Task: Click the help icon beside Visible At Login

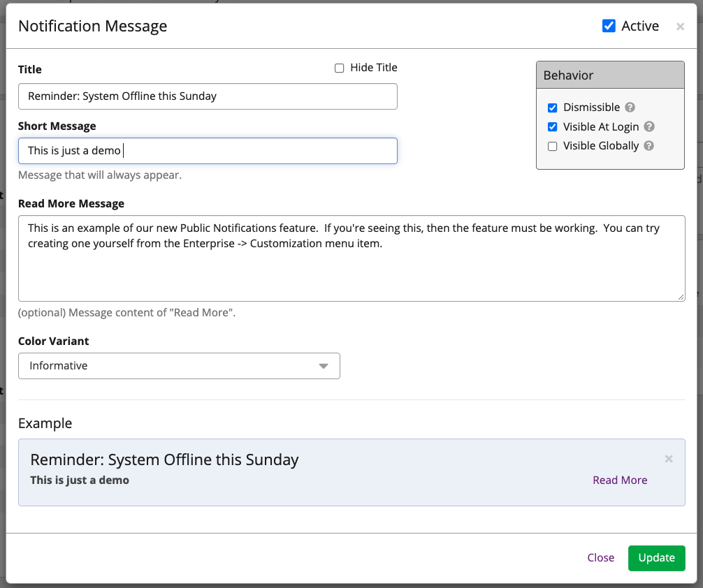Action: (648, 127)
